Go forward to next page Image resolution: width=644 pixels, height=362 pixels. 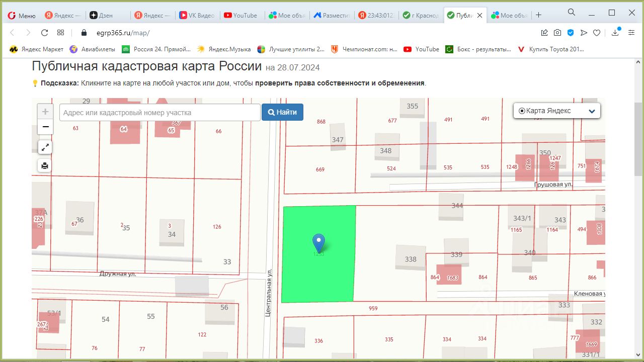click(28, 33)
